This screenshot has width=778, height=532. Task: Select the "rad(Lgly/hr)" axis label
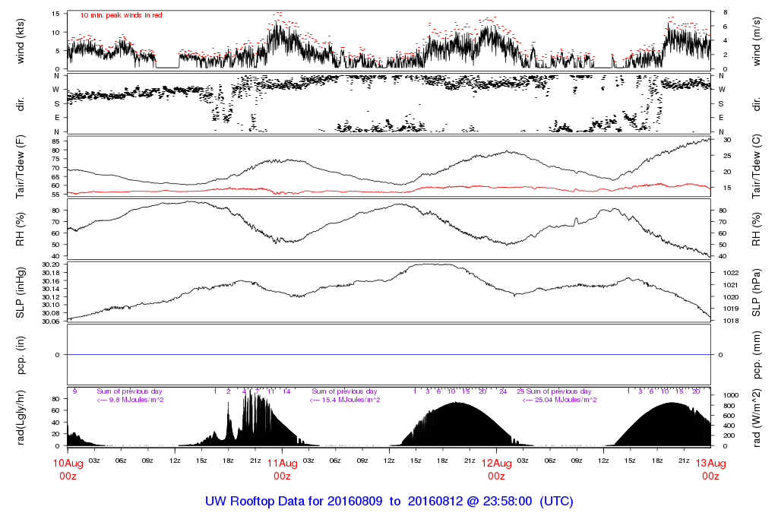21,417
